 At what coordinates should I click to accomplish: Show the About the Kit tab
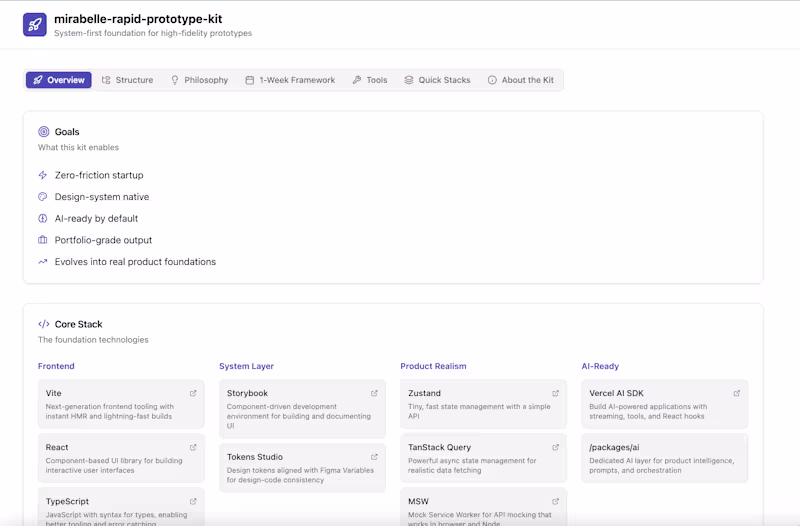(520, 80)
